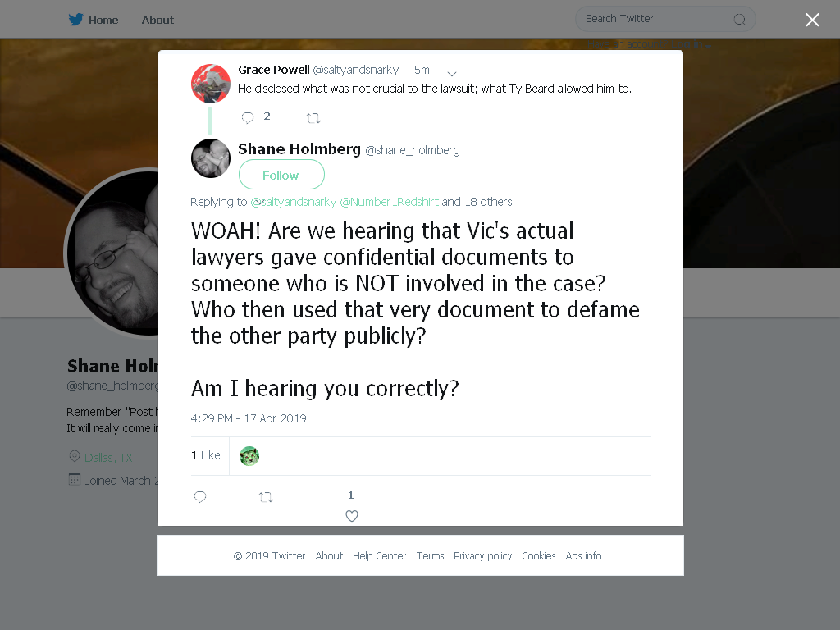Screen dimensions: 840x630
Task: Open the @saltyandsnarky reply mention link
Action: [x=294, y=202]
